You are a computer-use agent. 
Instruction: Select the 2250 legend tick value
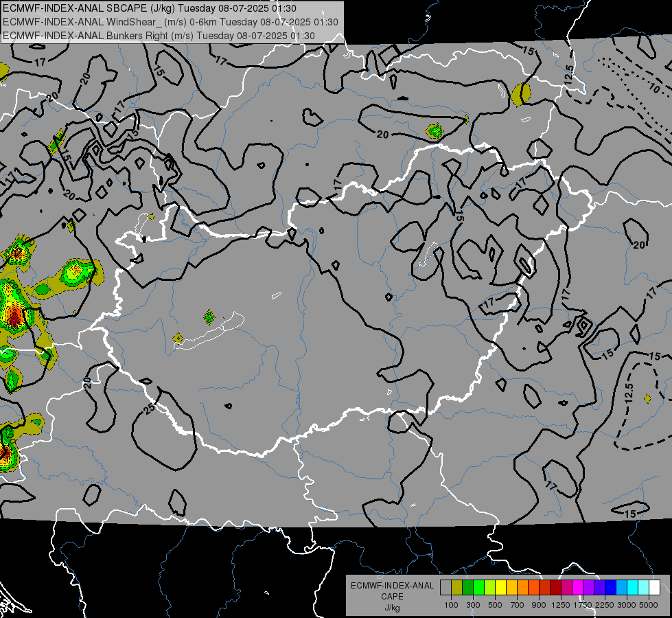[605, 605]
